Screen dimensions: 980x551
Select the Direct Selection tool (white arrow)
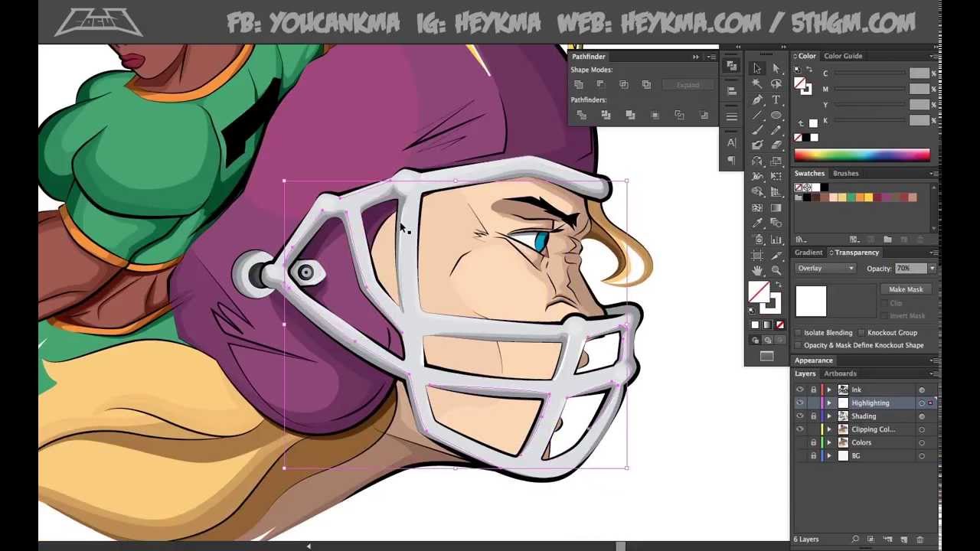(776, 69)
